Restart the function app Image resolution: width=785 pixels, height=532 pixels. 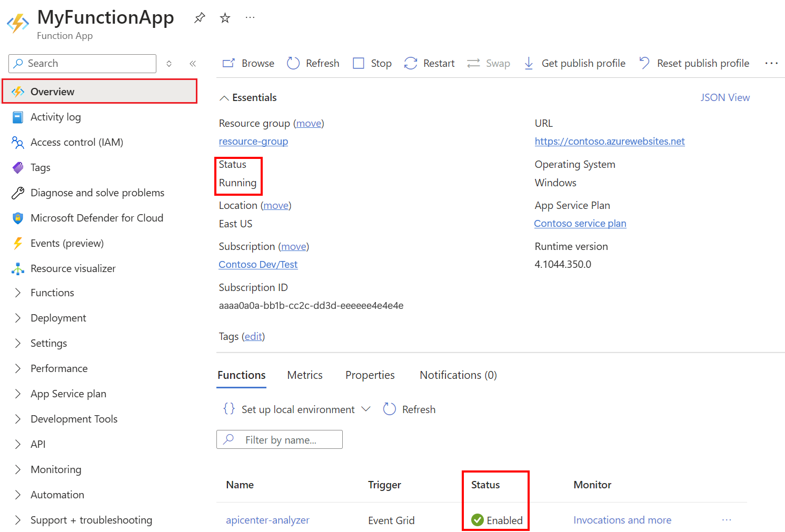(429, 63)
